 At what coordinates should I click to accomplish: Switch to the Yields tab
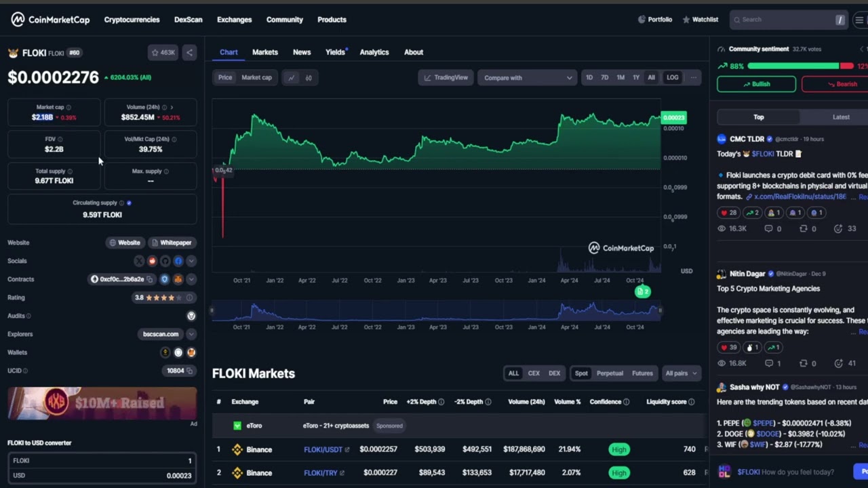pos(335,52)
